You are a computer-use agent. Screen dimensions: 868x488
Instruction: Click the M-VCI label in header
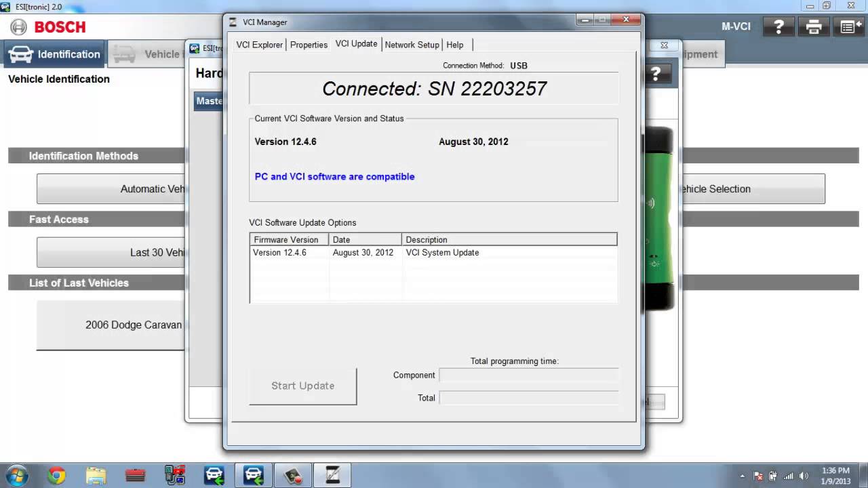(x=736, y=26)
